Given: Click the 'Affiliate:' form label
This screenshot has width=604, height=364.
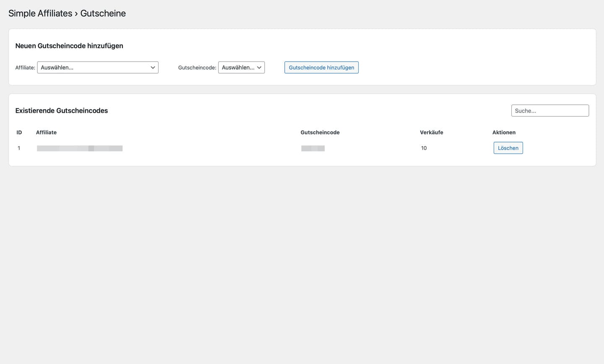Looking at the screenshot, I should 25,67.
